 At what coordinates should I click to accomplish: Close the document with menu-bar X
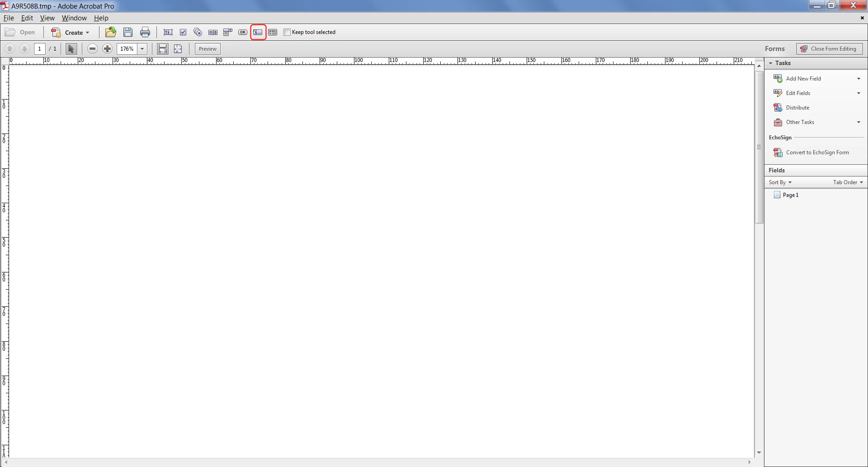point(862,18)
